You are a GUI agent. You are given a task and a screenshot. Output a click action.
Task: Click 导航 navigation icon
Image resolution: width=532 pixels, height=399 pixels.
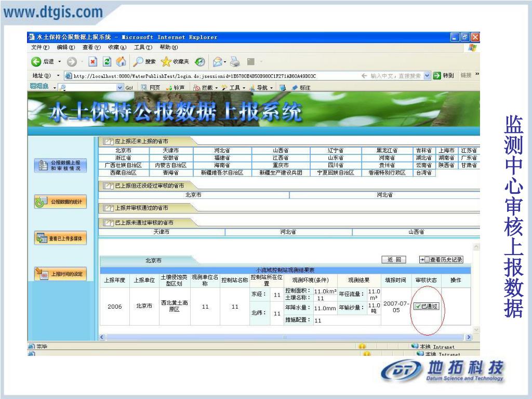(252, 87)
